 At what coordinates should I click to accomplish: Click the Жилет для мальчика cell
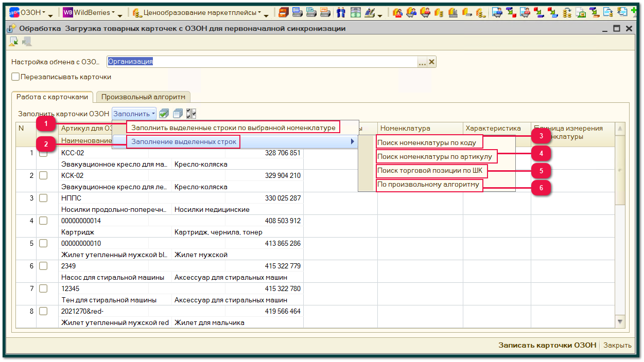(x=237, y=322)
